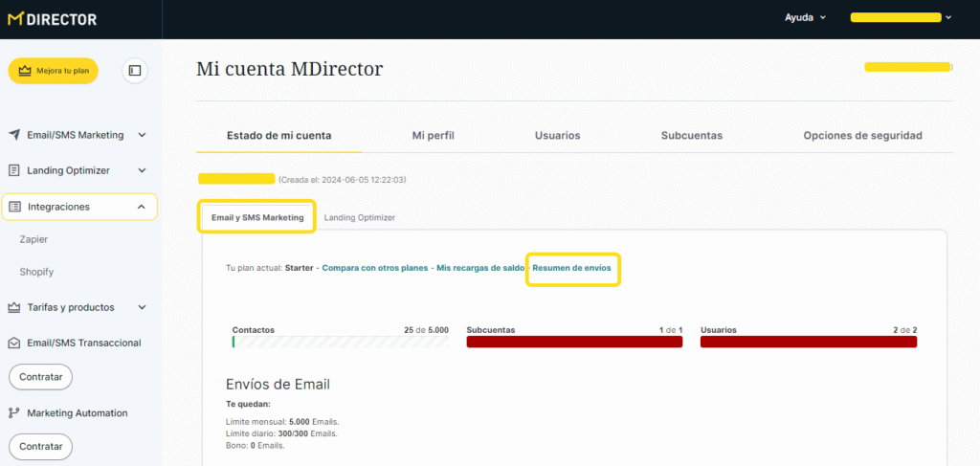Click the Landing Optimizer page icon

[x=14, y=170]
